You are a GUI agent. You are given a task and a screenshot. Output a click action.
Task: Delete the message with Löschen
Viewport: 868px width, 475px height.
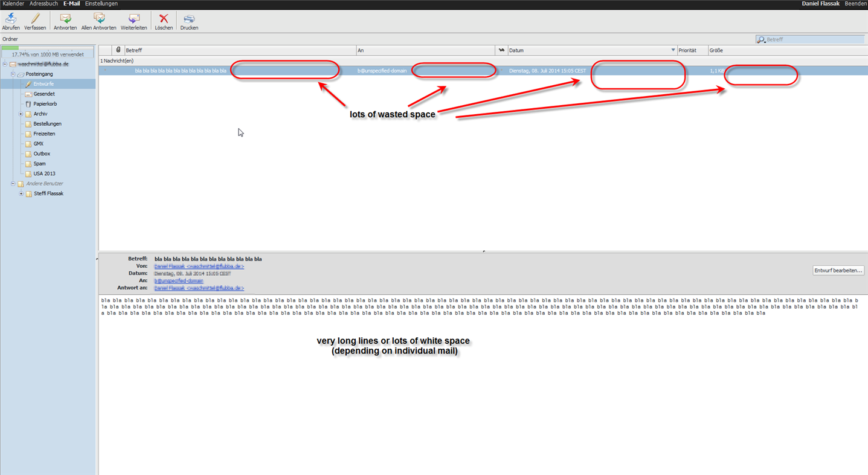pyautogui.click(x=164, y=19)
